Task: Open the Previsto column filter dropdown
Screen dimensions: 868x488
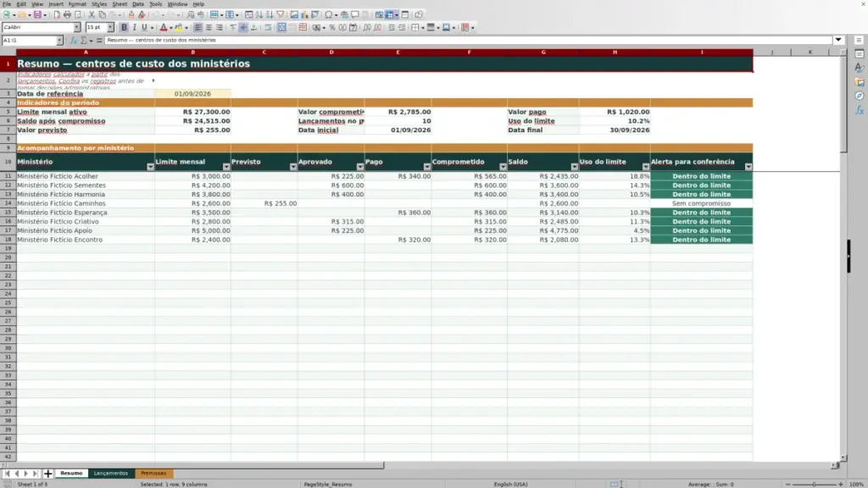Action: click(292, 167)
